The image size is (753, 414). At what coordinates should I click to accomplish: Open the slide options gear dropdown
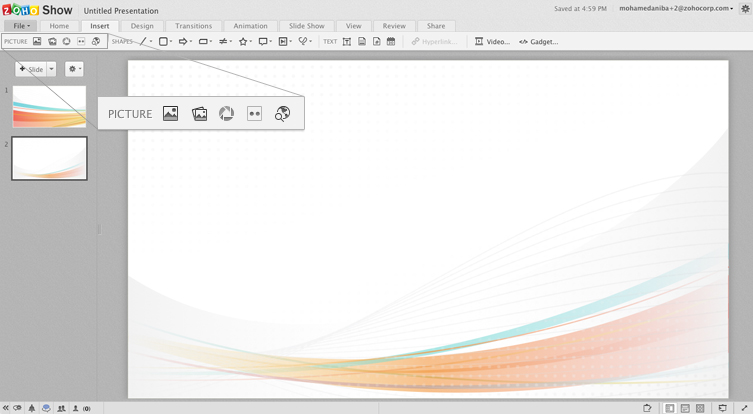click(74, 69)
